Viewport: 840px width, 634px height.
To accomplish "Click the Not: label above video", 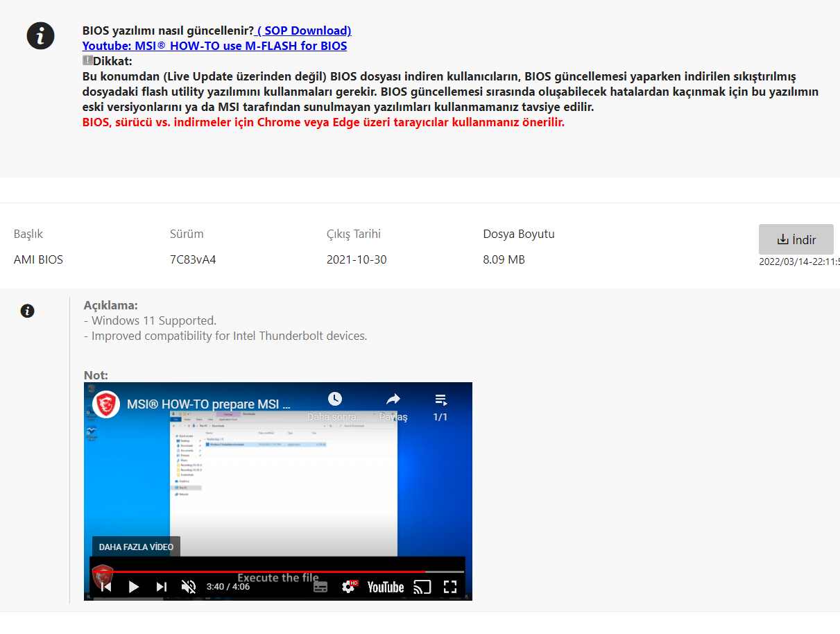I will tap(96, 375).
